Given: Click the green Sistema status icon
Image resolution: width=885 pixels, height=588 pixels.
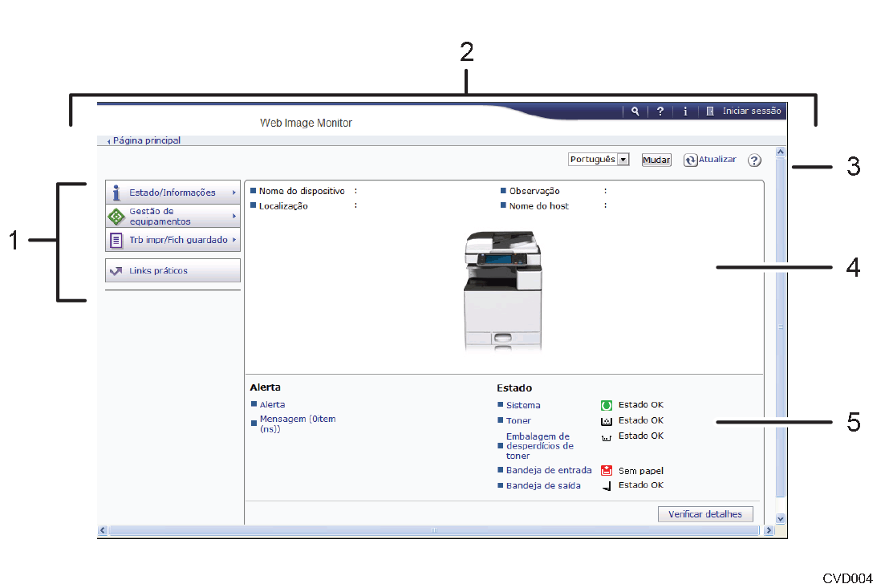Looking at the screenshot, I should (x=607, y=405).
